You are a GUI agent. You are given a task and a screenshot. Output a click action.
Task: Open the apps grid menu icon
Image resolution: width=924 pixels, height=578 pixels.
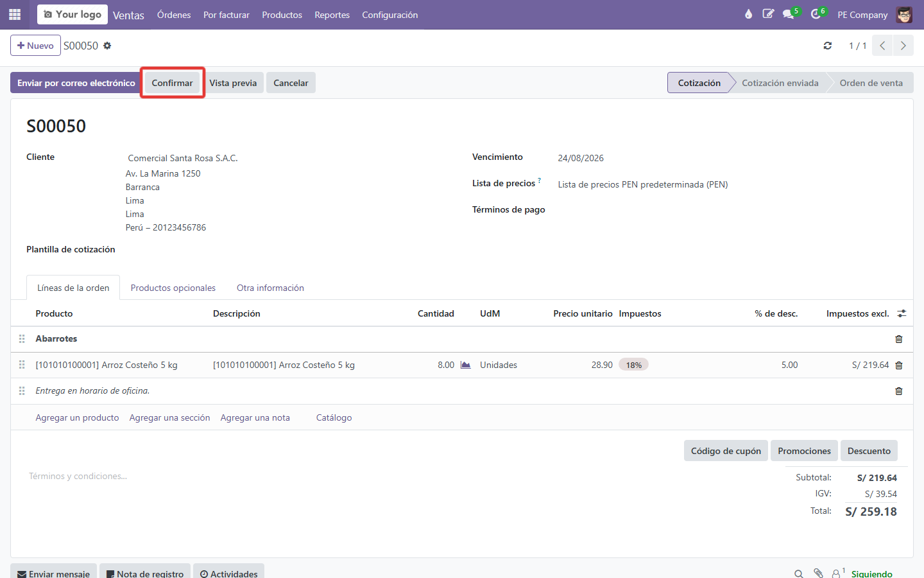(15, 14)
